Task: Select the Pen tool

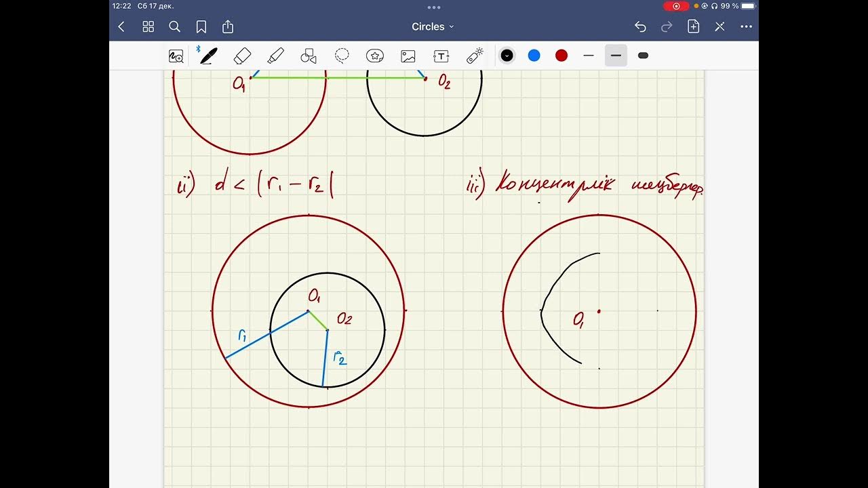Action: tap(208, 56)
